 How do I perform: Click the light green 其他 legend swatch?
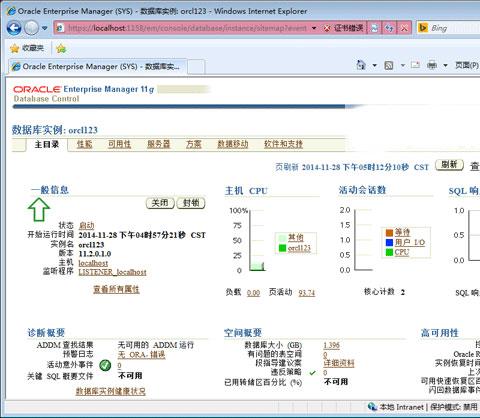tap(282, 238)
